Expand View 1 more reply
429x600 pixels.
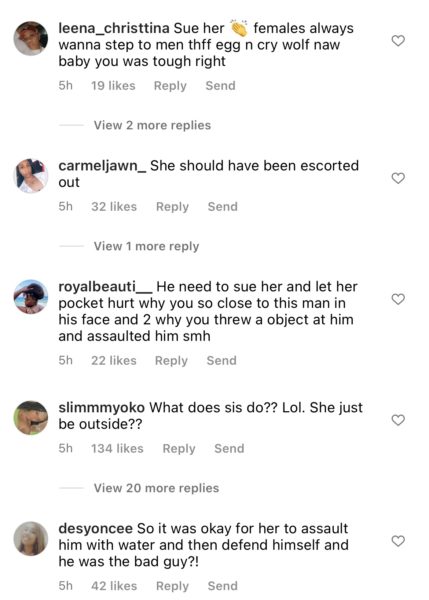point(146,246)
